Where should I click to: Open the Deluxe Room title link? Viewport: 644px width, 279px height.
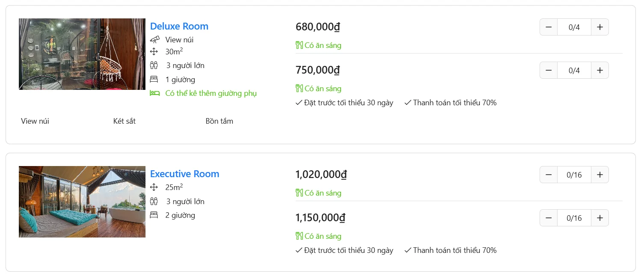tap(179, 27)
